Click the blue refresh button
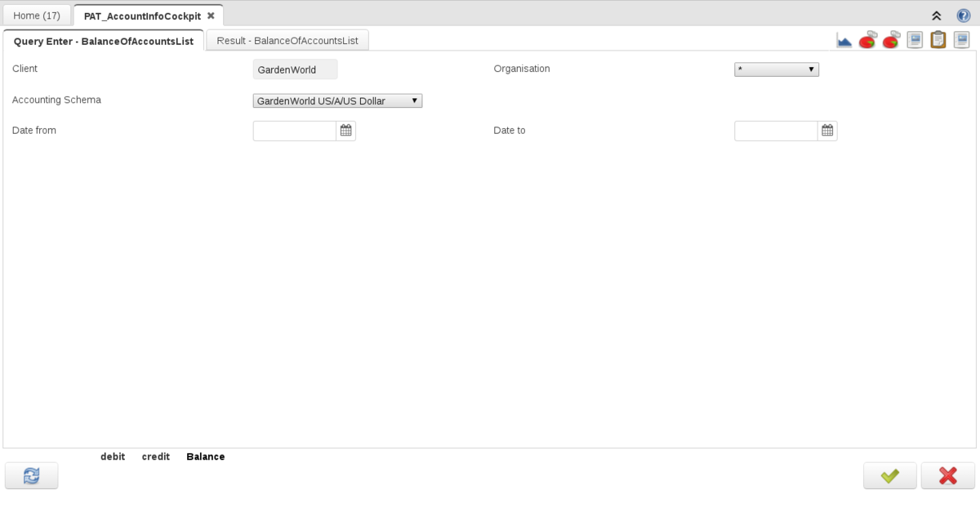980x517 pixels. (32, 475)
